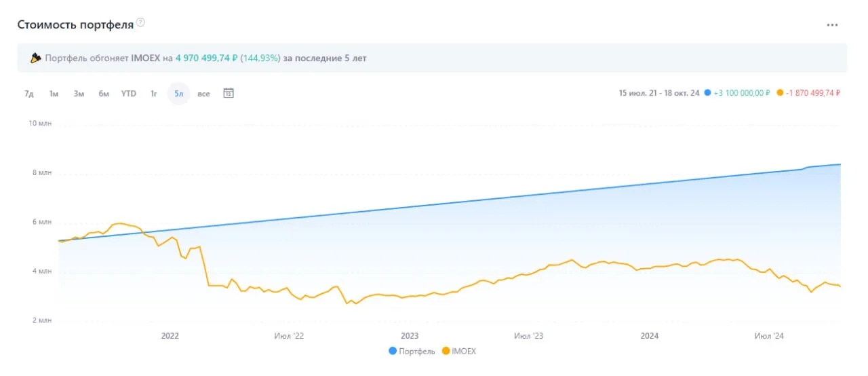Image resolution: width=868 pixels, height=376 pixels.
Task: Click the 2023 axis marker
Action: [410, 335]
